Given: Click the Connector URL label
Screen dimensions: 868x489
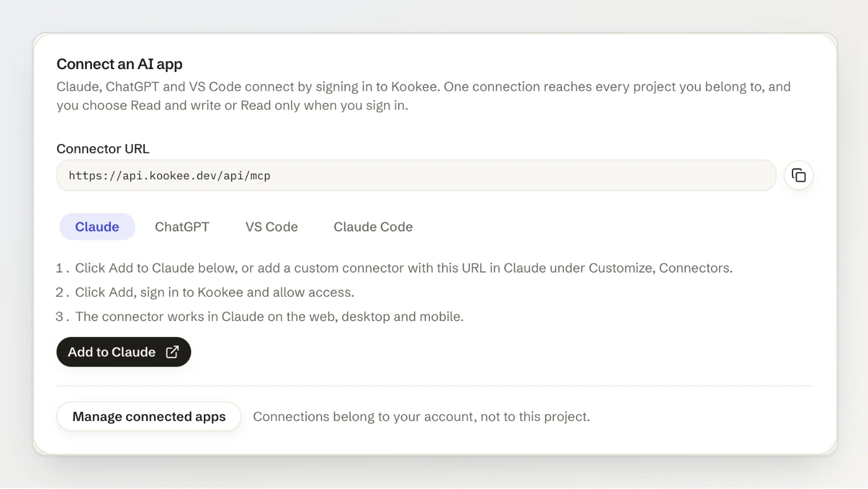Looking at the screenshot, I should [103, 149].
